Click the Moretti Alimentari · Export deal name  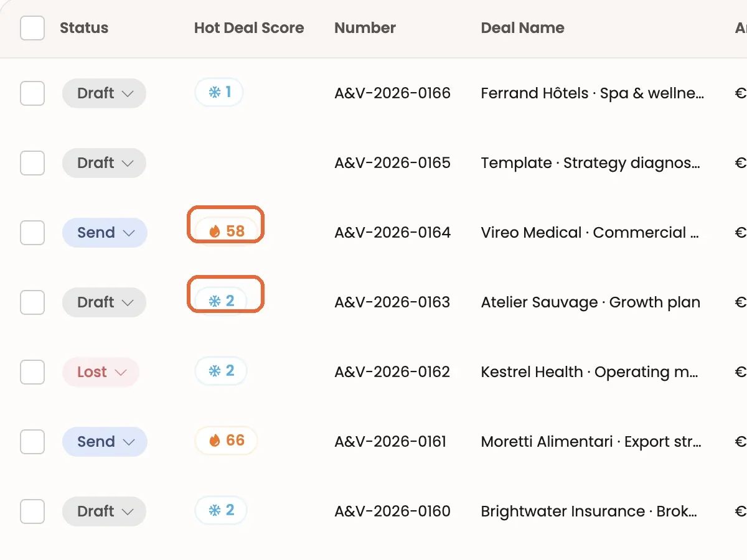[591, 442]
